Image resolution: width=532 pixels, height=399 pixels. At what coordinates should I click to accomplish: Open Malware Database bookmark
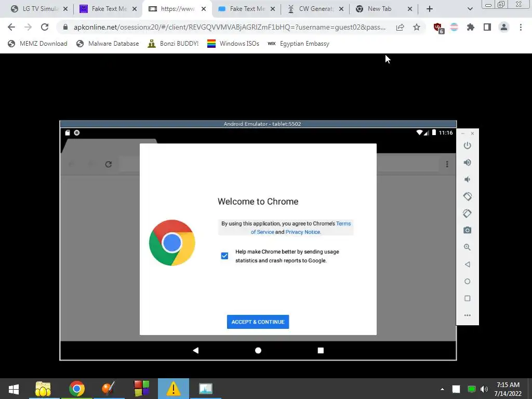tap(108, 44)
